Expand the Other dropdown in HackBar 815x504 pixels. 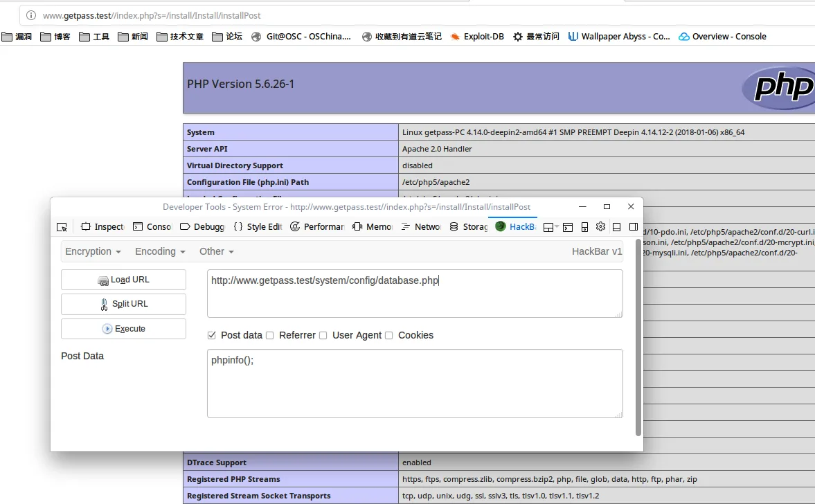click(216, 251)
